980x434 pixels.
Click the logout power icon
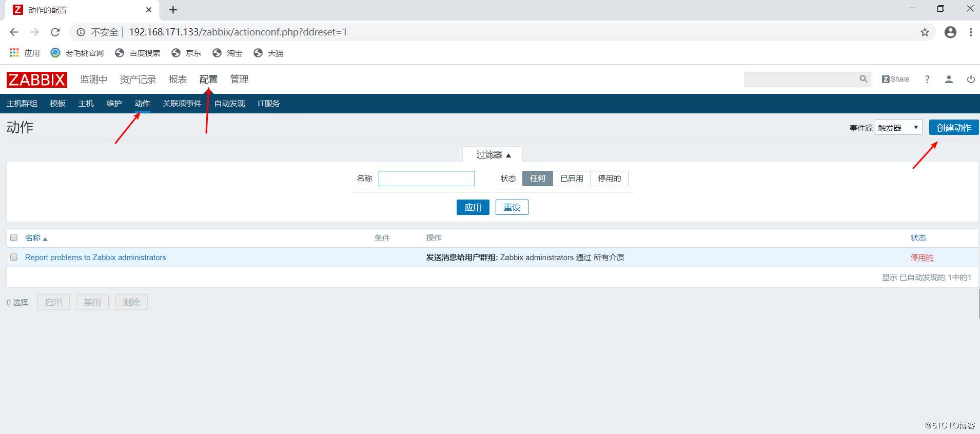point(971,79)
